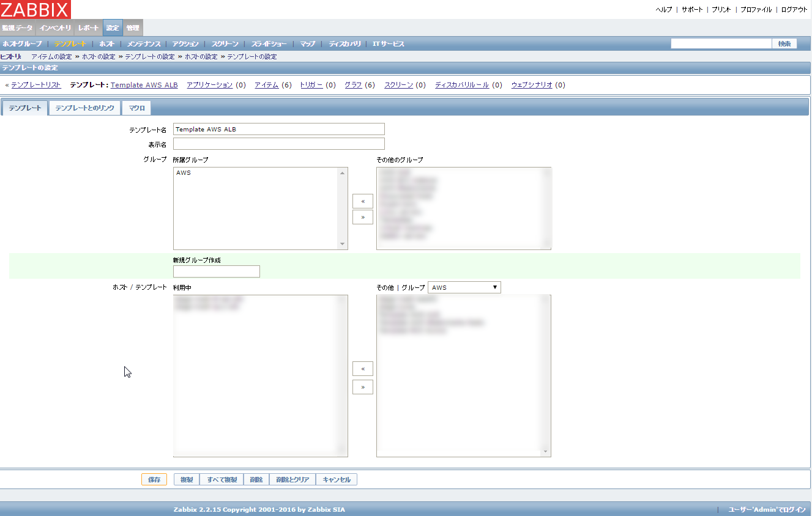Click the テンプレート名 input field
Viewport: 812px width, 516px height.
[x=278, y=129]
